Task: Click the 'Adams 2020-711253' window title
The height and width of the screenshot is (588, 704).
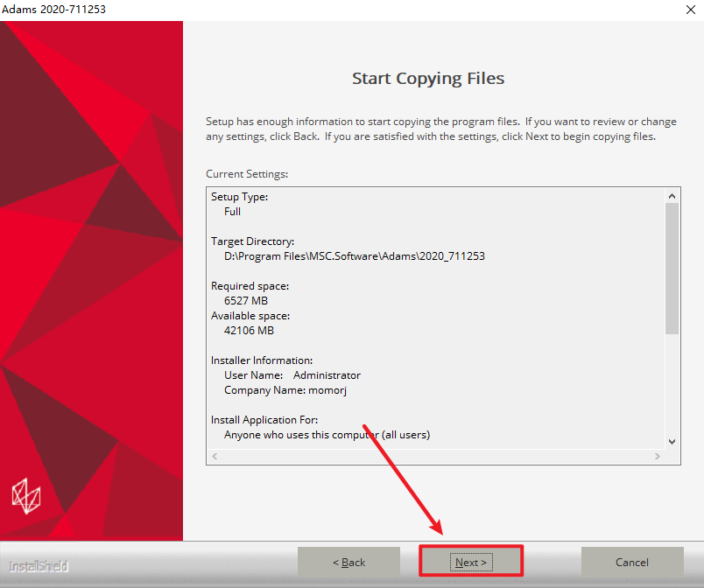Action: pyautogui.click(x=53, y=10)
